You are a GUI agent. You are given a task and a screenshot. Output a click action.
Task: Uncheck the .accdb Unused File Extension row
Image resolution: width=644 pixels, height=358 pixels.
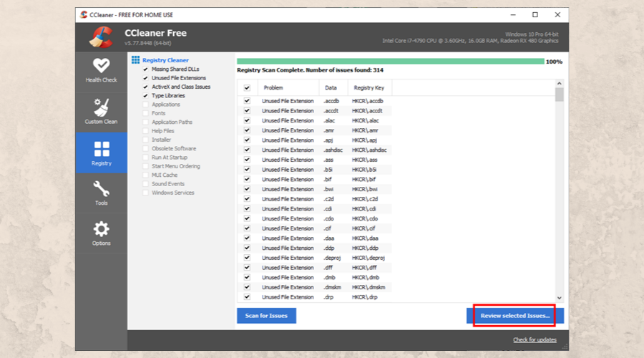(x=247, y=101)
